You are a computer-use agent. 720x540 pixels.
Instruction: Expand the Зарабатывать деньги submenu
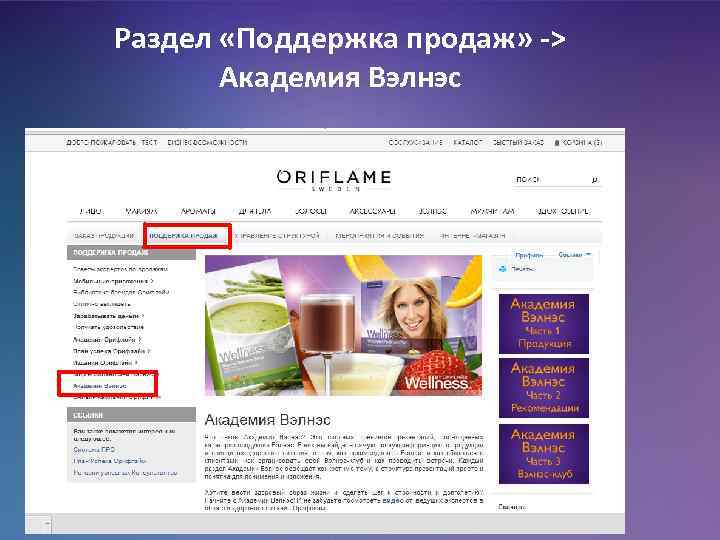pyautogui.click(x=108, y=316)
